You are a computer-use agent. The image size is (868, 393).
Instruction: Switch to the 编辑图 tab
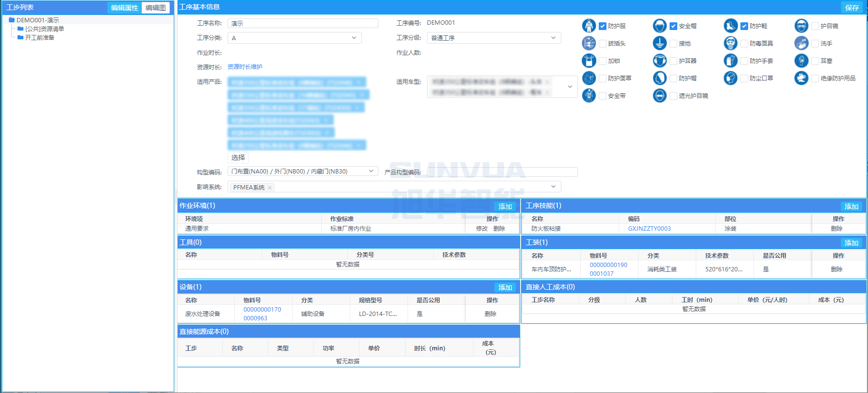(155, 8)
